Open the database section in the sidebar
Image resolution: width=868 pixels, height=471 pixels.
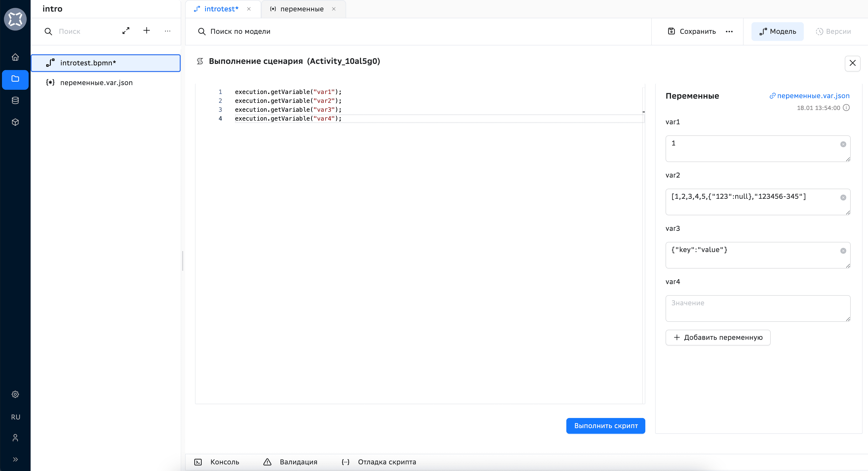(x=15, y=100)
